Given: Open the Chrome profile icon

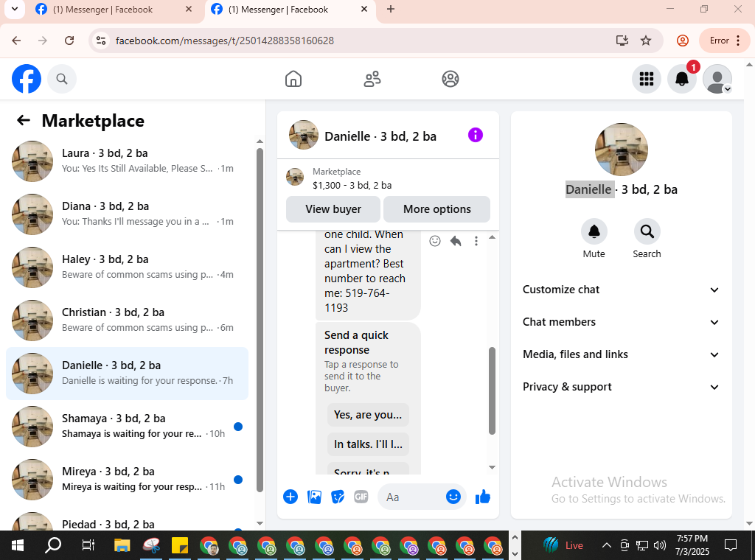Looking at the screenshot, I should point(682,41).
